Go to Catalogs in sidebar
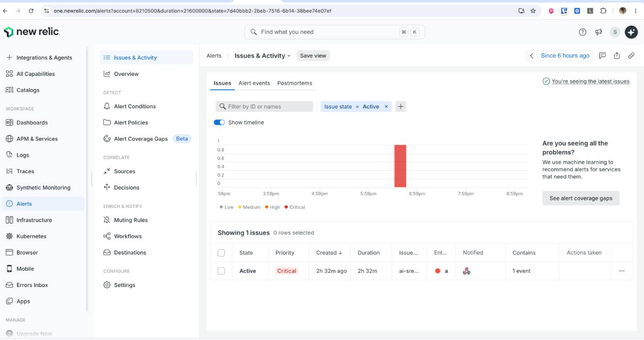 [44, 90]
